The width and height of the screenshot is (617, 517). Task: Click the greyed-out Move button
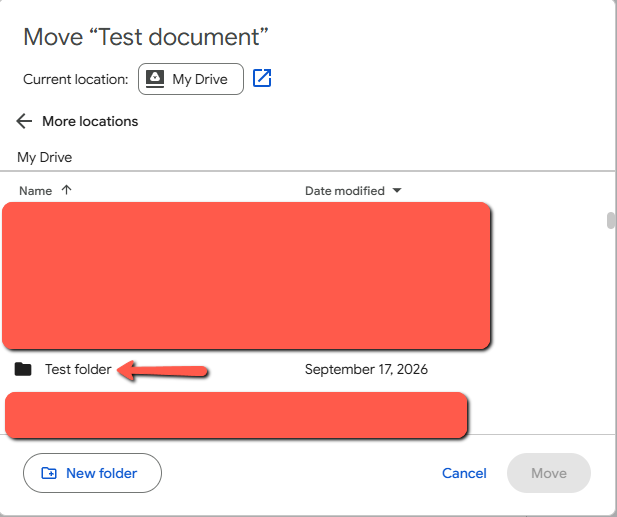point(549,473)
